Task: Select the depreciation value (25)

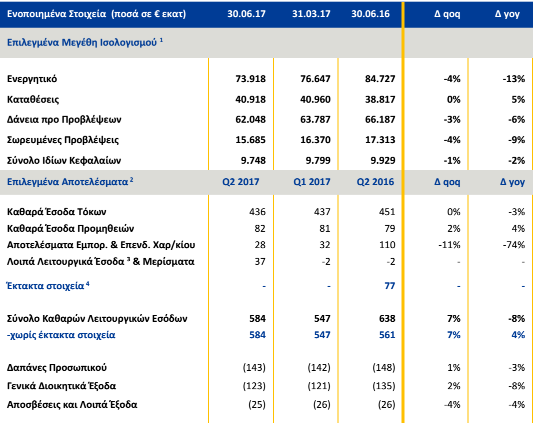Action: [x=257, y=405]
